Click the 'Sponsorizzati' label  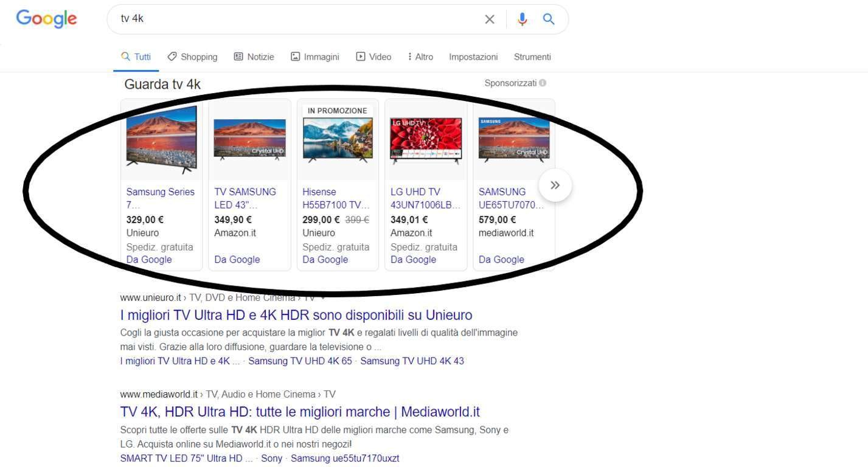[510, 83]
